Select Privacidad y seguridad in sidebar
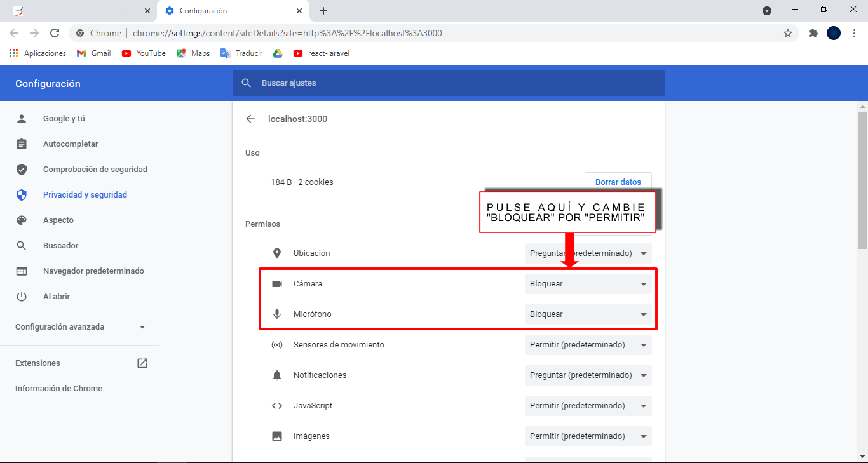This screenshot has height=463, width=868. (85, 195)
